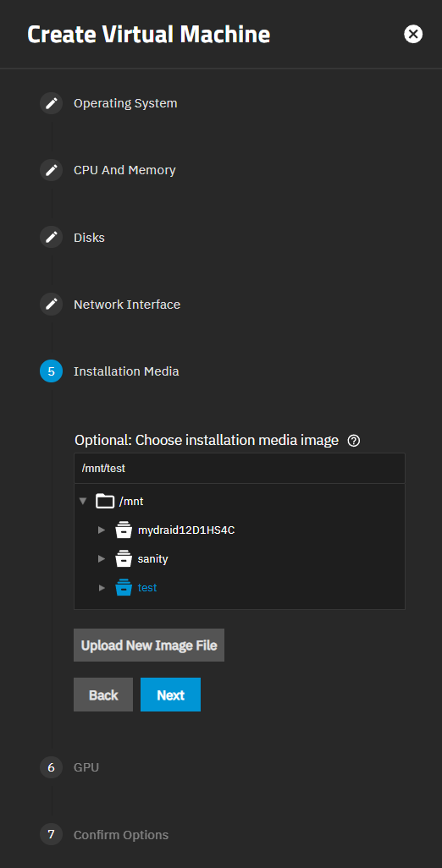Click the sanity dataset icon
The width and height of the screenshot is (442, 868).
click(x=124, y=559)
